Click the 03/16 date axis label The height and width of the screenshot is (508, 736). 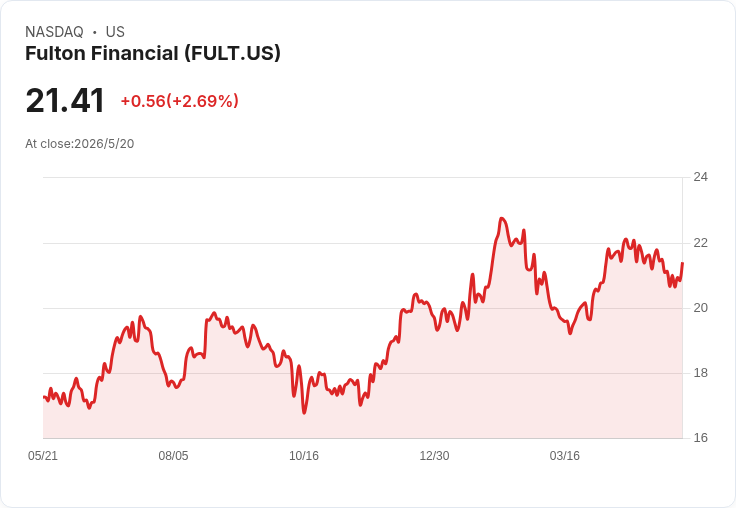click(565, 456)
